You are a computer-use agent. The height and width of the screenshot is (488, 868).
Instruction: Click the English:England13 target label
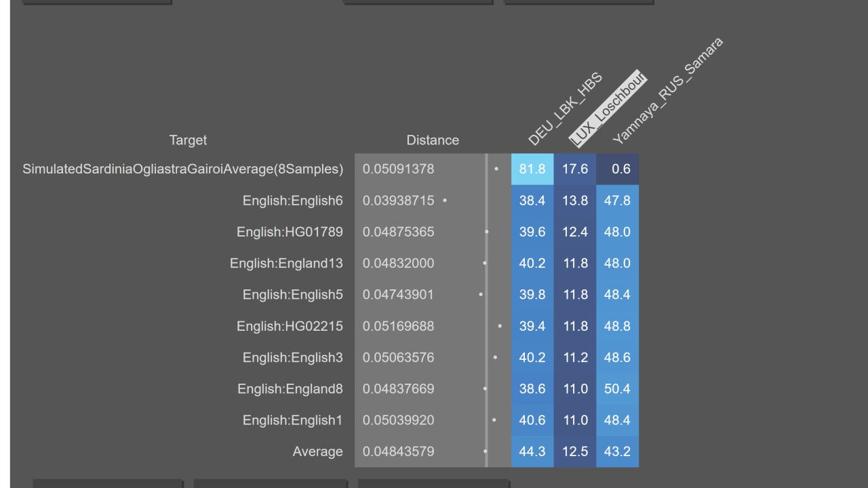coord(286,263)
